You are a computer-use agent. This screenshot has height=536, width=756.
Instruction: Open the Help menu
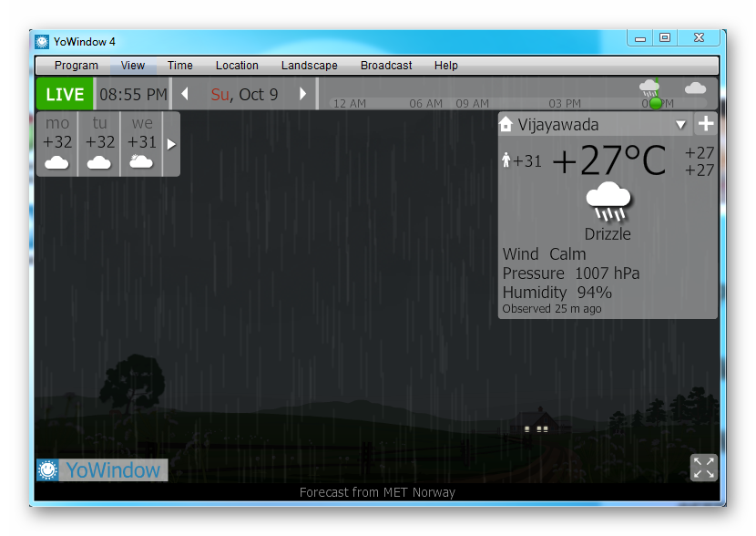pyautogui.click(x=446, y=65)
